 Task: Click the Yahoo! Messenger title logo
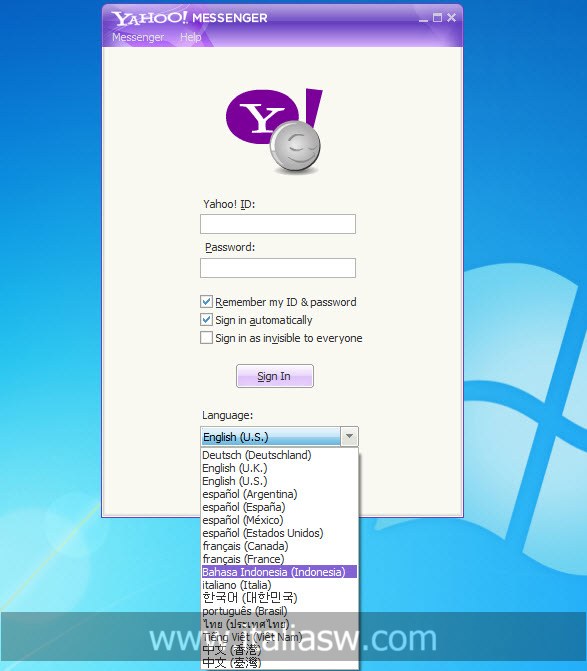click(190, 18)
